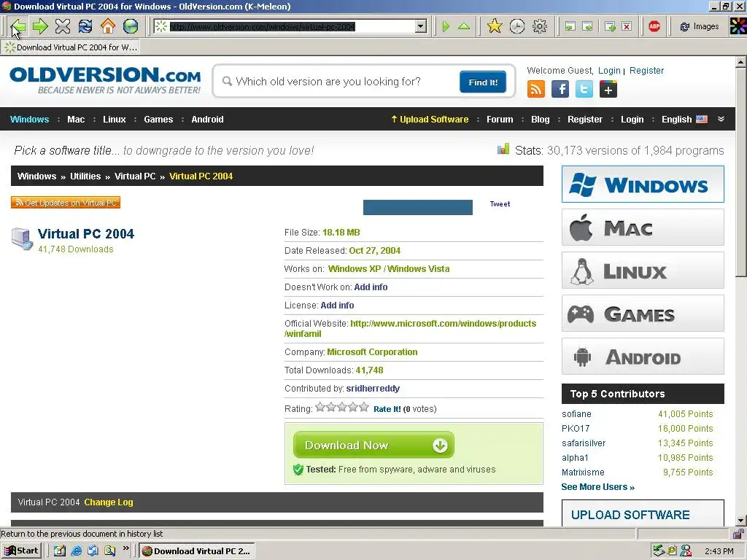Open the Games menu in nav bar
The image size is (747, 560).
[x=158, y=119]
